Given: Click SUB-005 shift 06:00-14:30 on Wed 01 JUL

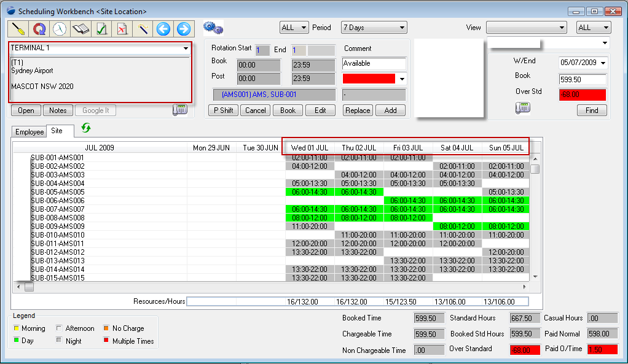Looking at the screenshot, I should [310, 192].
